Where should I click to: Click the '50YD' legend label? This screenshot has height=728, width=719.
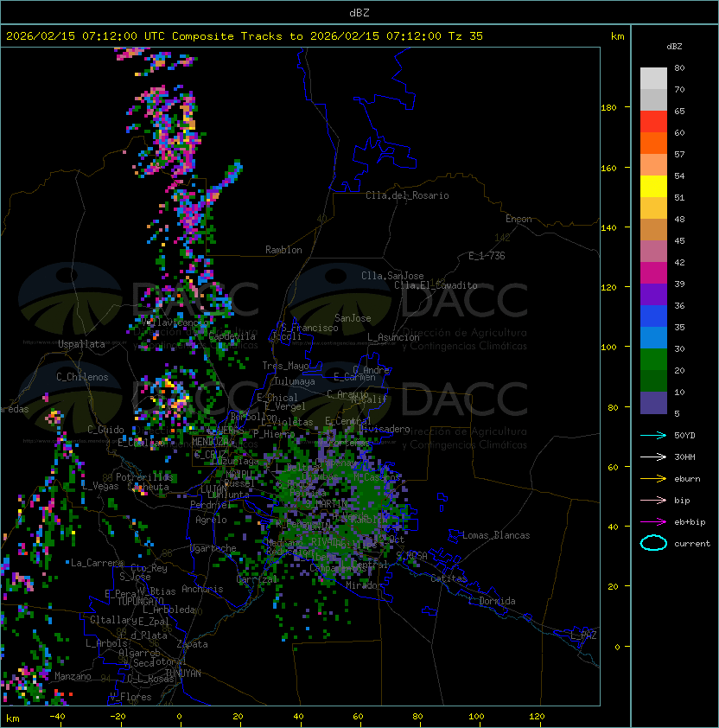684,436
